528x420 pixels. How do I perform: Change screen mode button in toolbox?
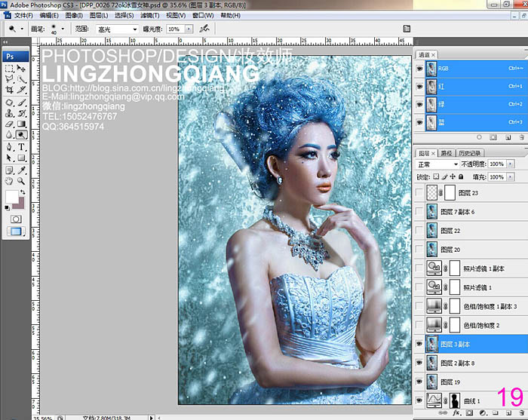click(x=16, y=231)
